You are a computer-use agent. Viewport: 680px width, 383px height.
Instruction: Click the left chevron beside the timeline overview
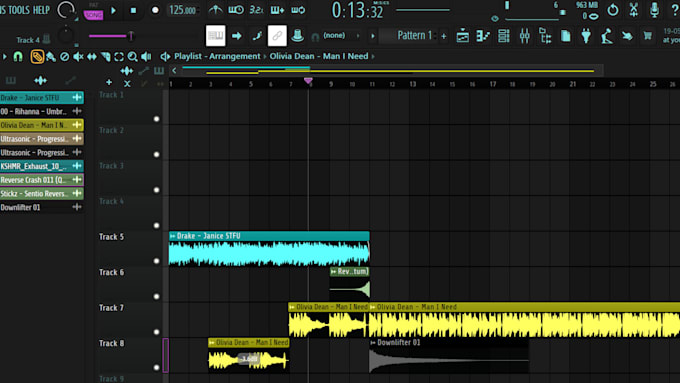pyautogui.click(x=174, y=70)
